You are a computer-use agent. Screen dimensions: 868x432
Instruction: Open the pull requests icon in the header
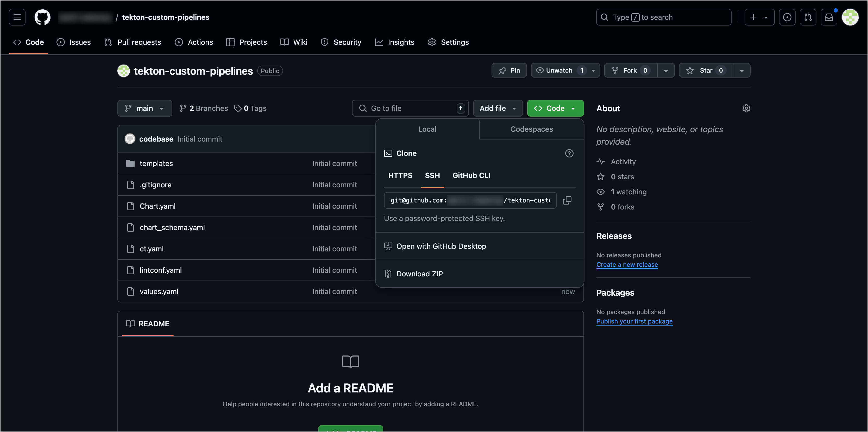tap(808, 17)
